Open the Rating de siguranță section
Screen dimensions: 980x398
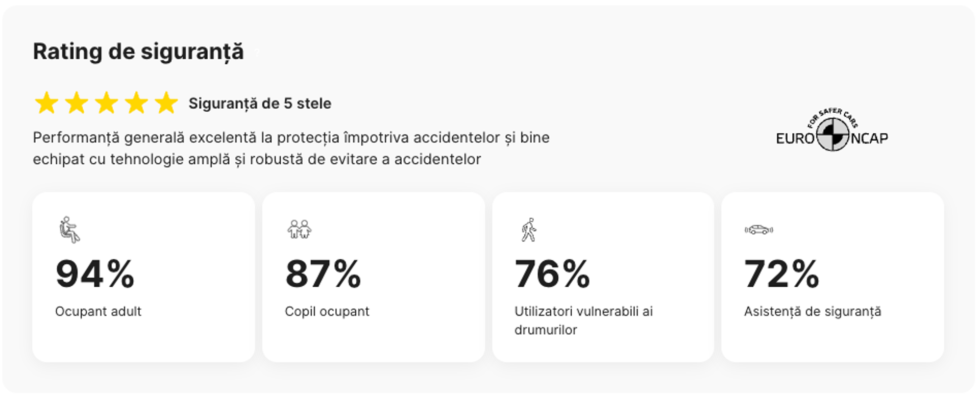[x=138, y=51]
